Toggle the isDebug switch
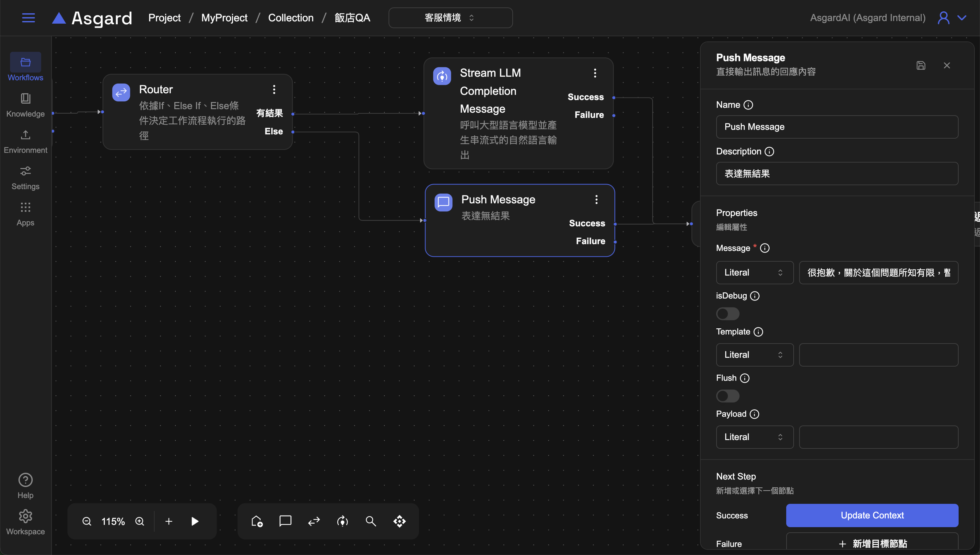 (728, 314)
